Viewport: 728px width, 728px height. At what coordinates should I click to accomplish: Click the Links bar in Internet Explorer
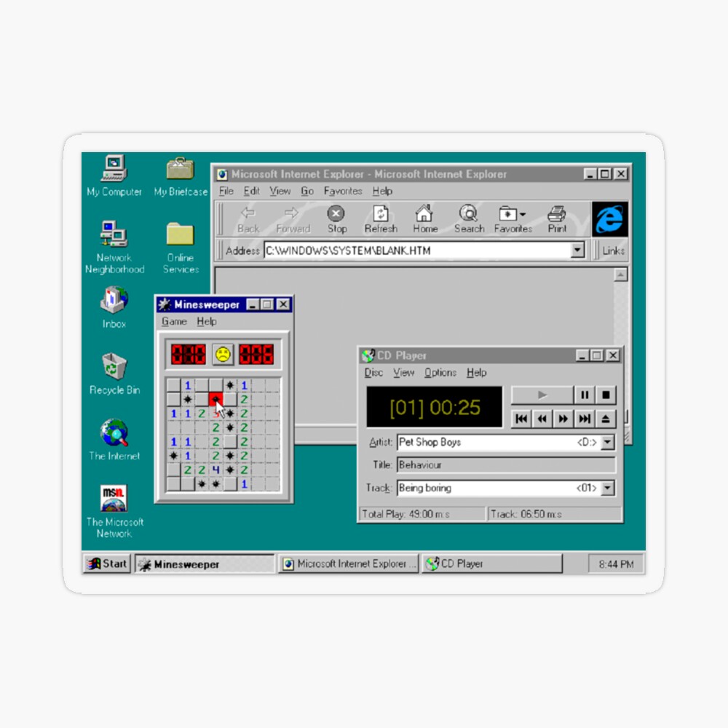click(613, 250)
